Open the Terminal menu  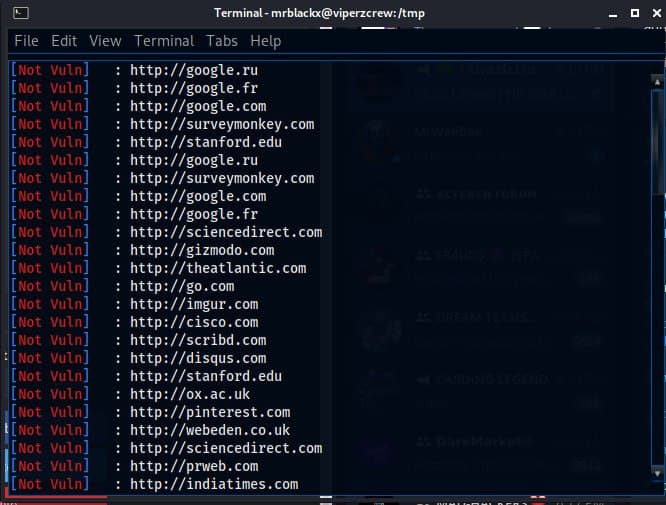pos(164,41)
